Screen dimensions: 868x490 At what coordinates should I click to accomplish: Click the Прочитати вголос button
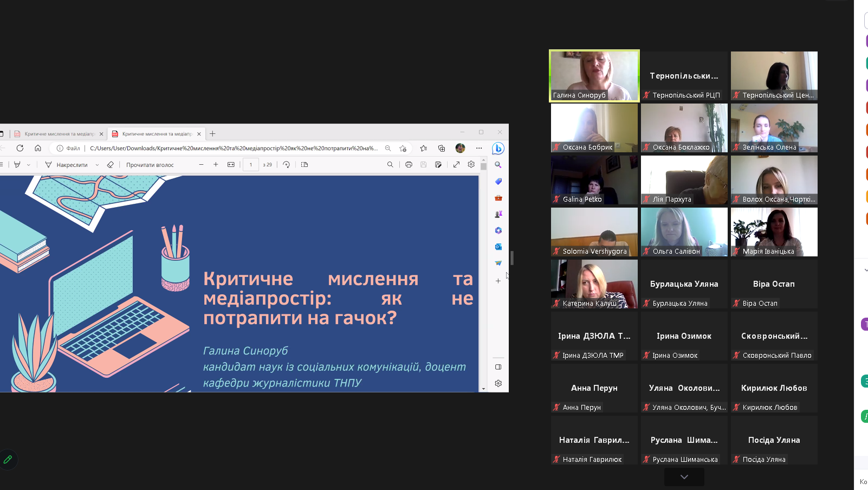pyautogui.click(x=150, y=165)
